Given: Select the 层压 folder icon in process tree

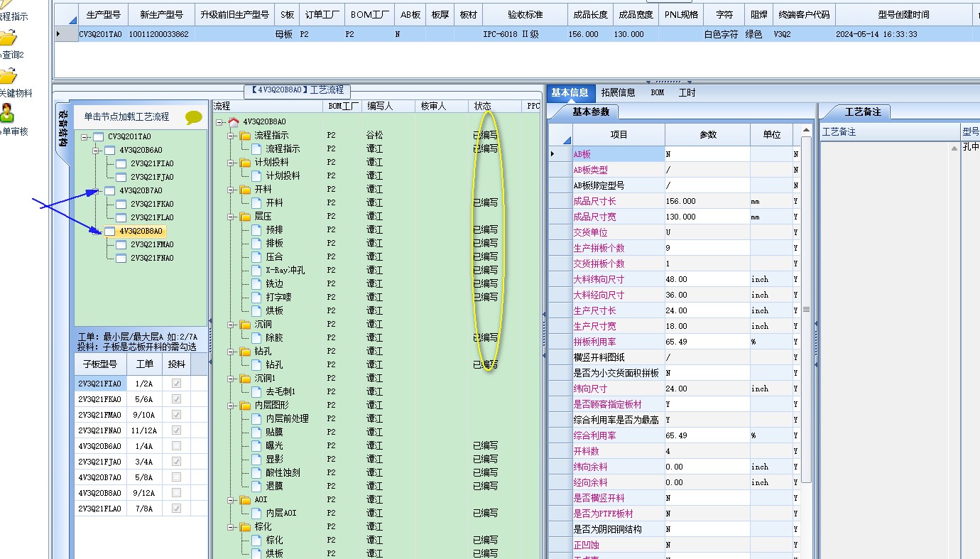Looking at the screenshot, I should [x=245, y=217].
